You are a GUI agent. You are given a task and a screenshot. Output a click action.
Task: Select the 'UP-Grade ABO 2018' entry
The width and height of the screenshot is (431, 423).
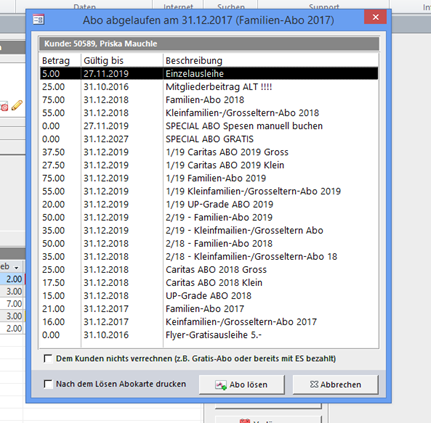coord(209,296)
